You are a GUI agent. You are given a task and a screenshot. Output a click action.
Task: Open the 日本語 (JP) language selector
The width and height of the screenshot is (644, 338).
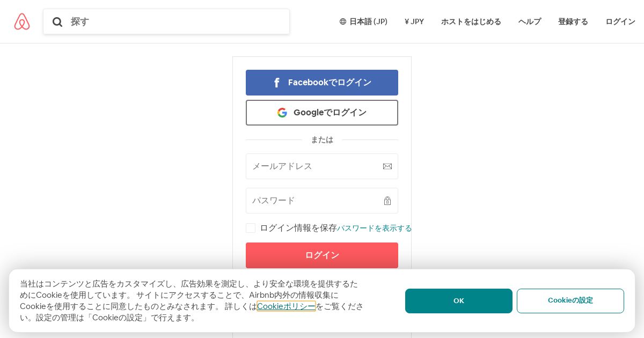(363, 21)
